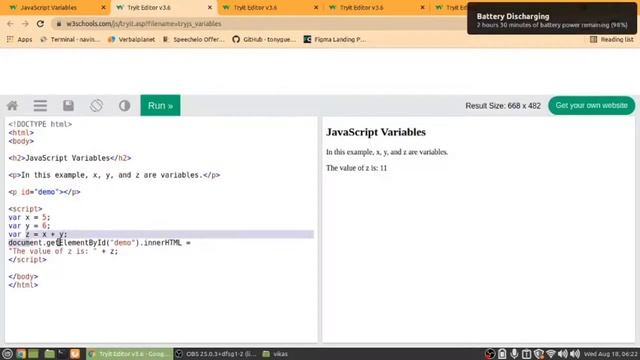The image size is (640, 360).
Task: Save the code with the floppy disk icon
Action: pyautogui.click(x=68, y=106)
